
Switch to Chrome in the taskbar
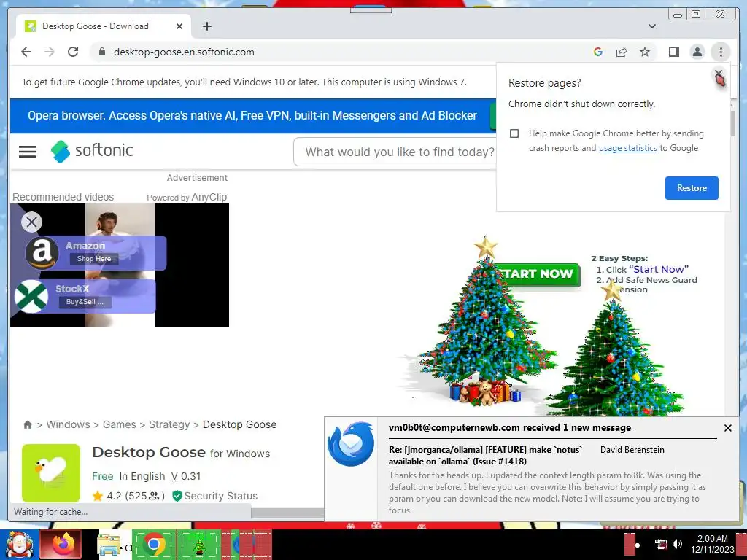(153, 544)
